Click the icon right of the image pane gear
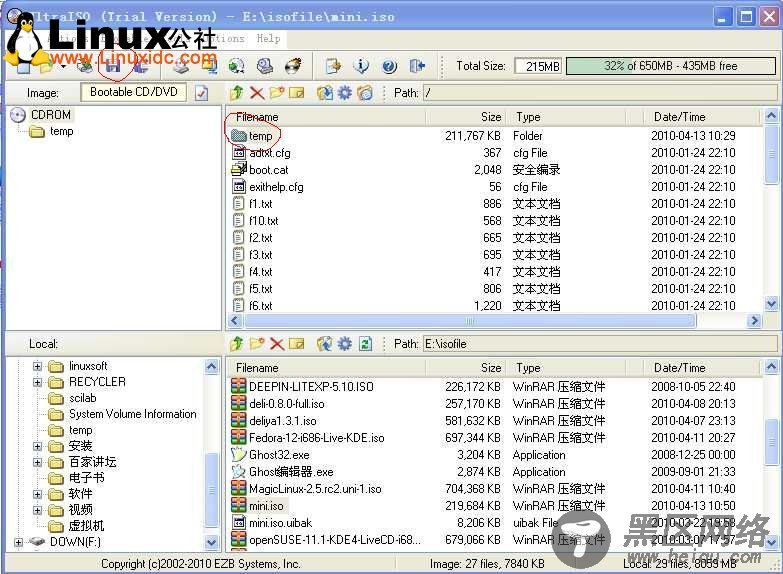The image size is (783, 574). [x=365, y=93]
